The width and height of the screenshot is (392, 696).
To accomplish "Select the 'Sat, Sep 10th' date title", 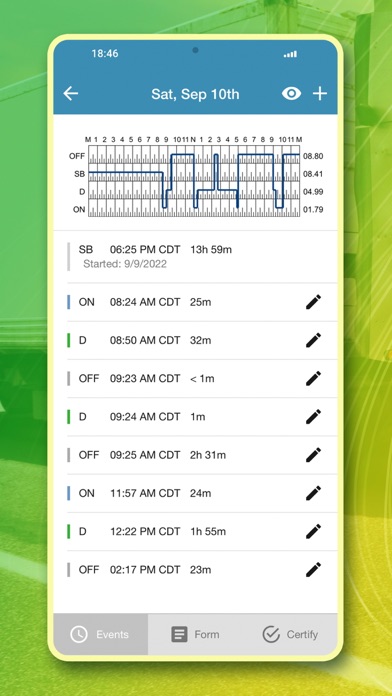I will point(195,94).
